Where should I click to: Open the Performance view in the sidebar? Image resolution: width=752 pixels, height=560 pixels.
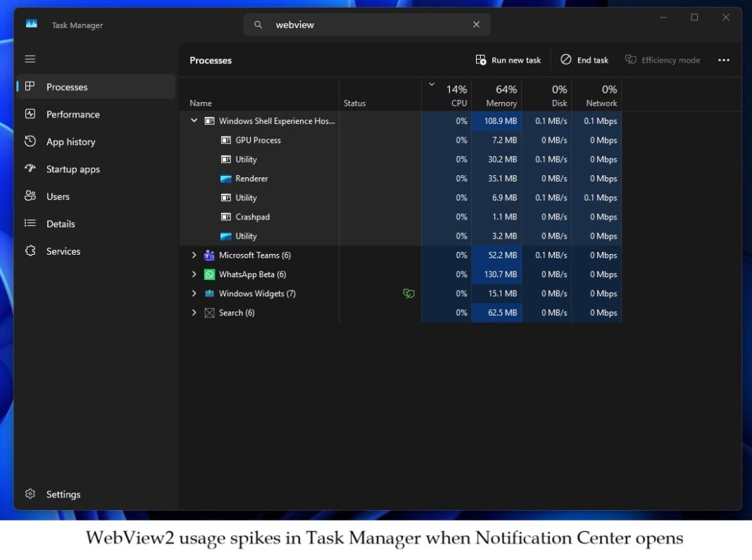pyautogui.click(x=73, y=114)
